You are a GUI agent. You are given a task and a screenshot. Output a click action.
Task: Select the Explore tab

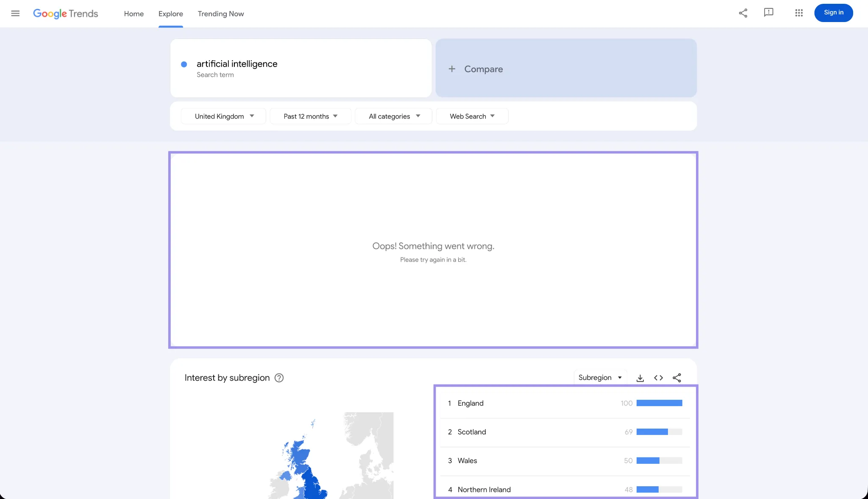coord(171,14)
